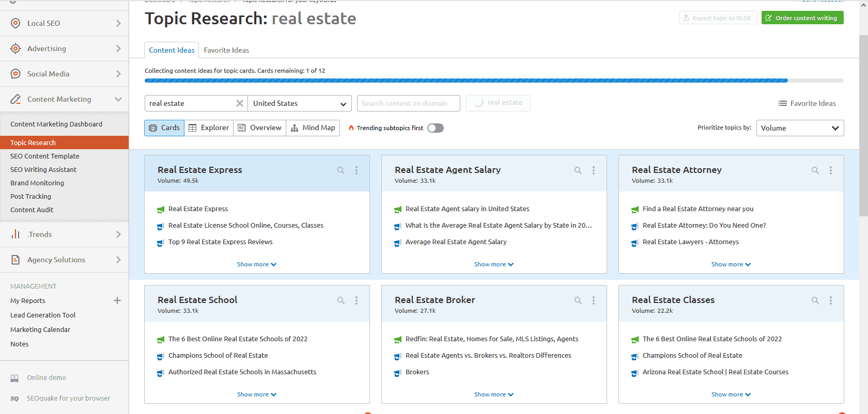Click the Search content on domain field
This screenshot has width=868, height=414.
[408, 103]
